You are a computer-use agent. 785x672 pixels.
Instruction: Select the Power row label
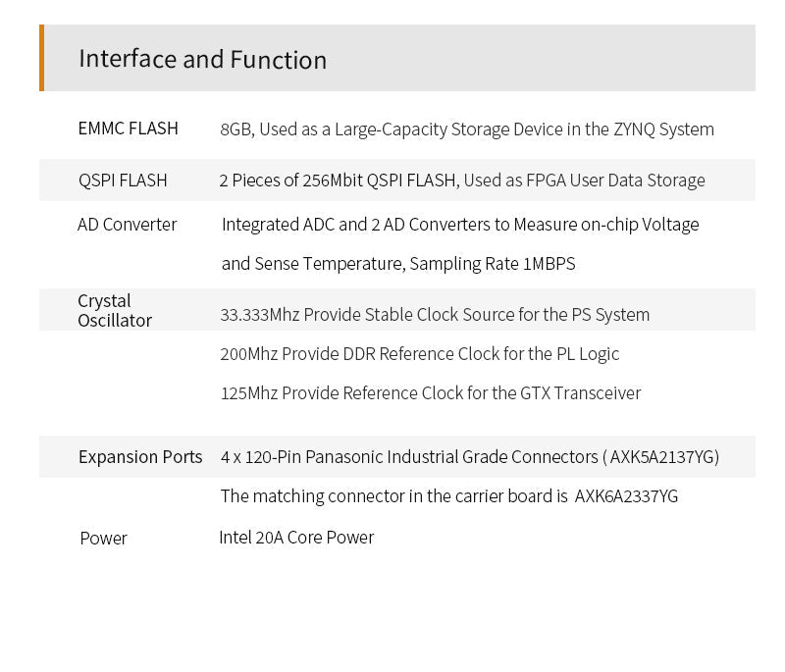103,539
